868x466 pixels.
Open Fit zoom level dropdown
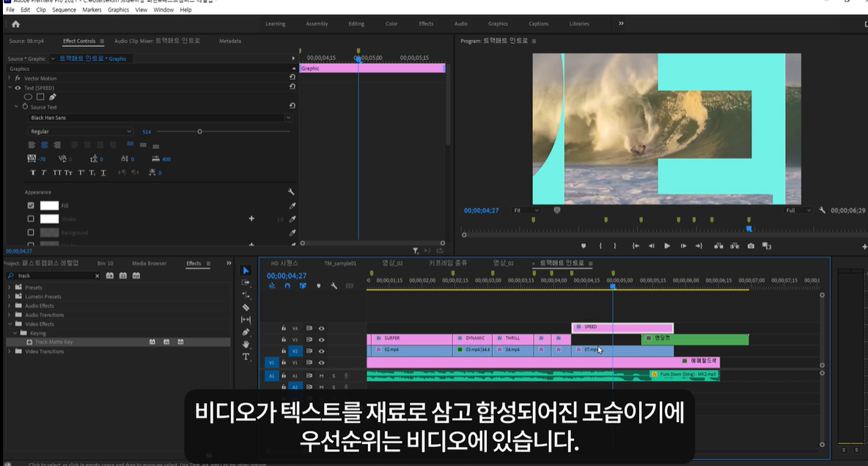526,210
